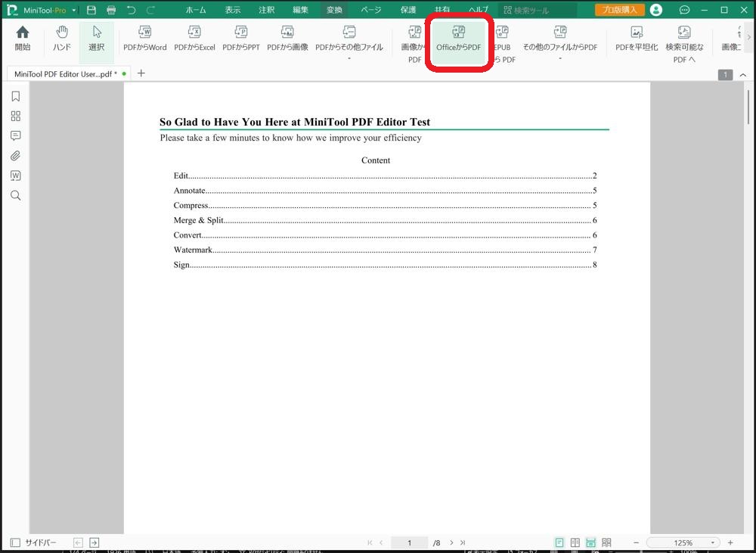
Task: Click the save icon in title bar
Action: click(x=91, y=10)
